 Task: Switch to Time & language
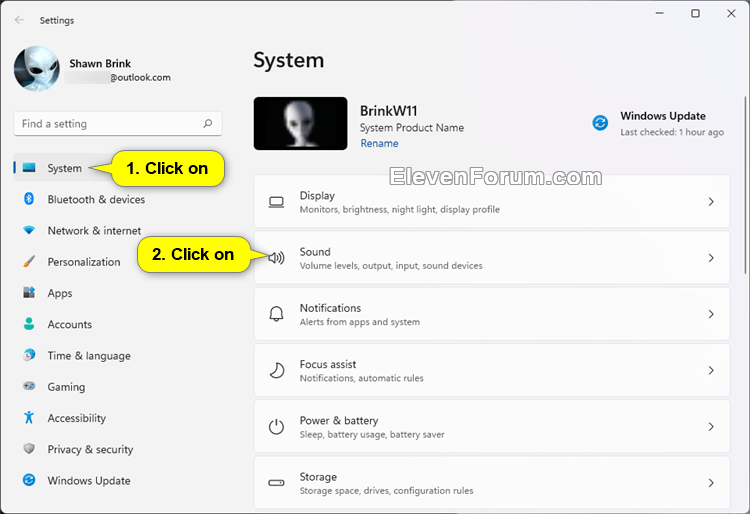(x=89, y=356)
